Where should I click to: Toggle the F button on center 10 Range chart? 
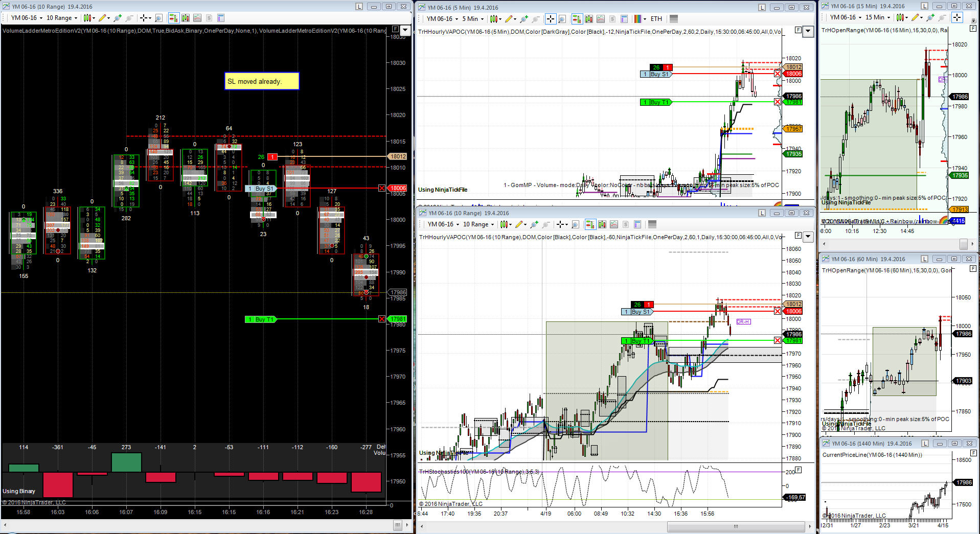(798, 236)
